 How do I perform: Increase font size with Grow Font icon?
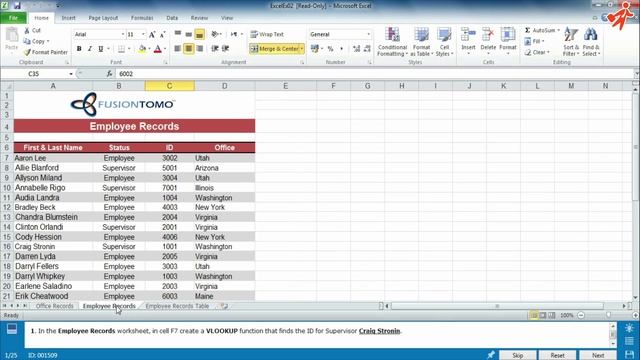coord(152,35)
